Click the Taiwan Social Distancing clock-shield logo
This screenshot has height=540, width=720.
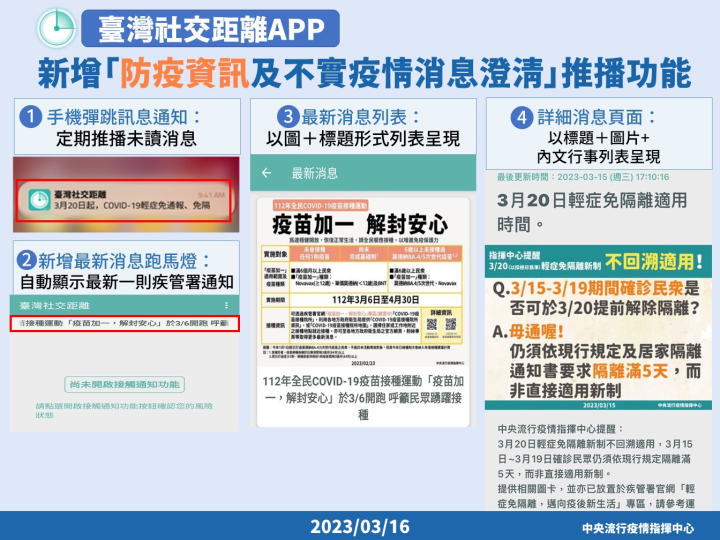[x=54, y=27]
